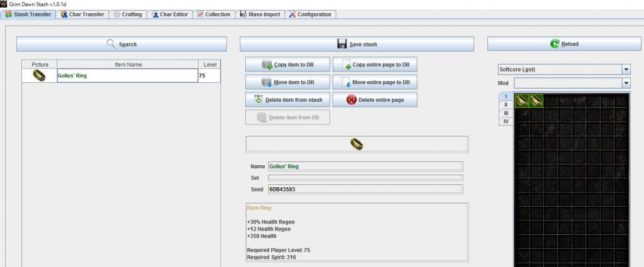644x267 pixels.
Task: Switch to the Stash Transfer tab
Action: click(x=28, y=14)
